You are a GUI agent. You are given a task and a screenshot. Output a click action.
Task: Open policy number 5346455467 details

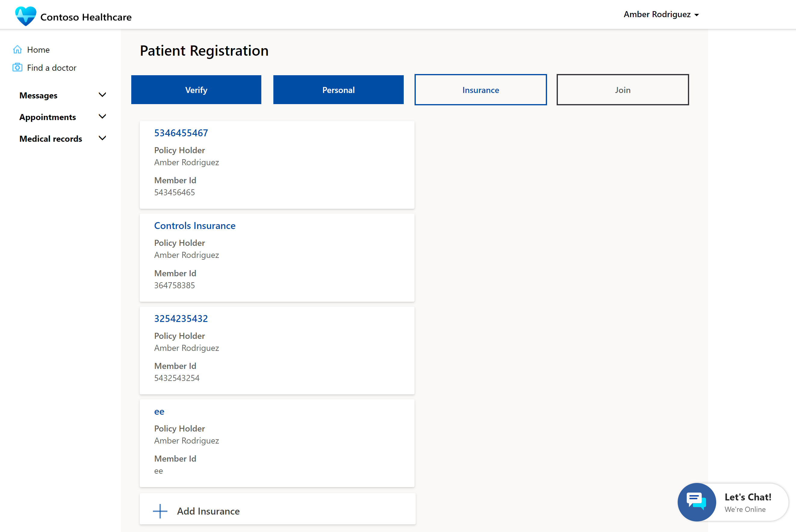181,132
